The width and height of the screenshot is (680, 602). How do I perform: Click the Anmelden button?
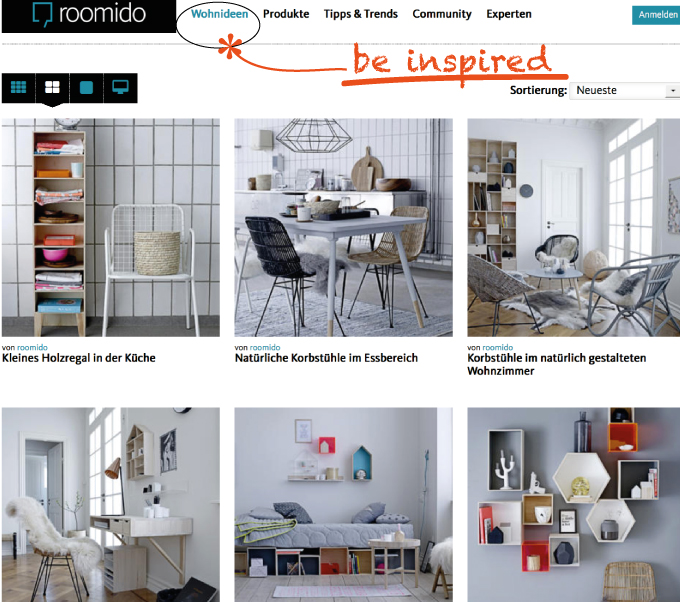click(657, 15)
